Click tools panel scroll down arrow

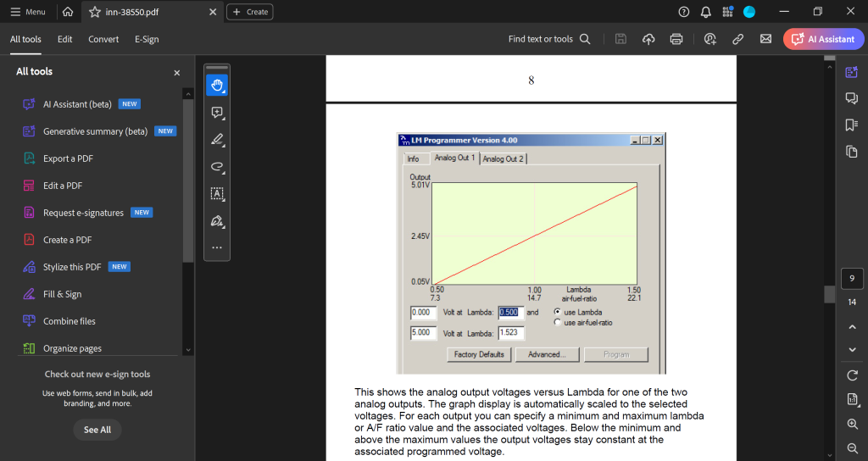(x=188, y=350)
